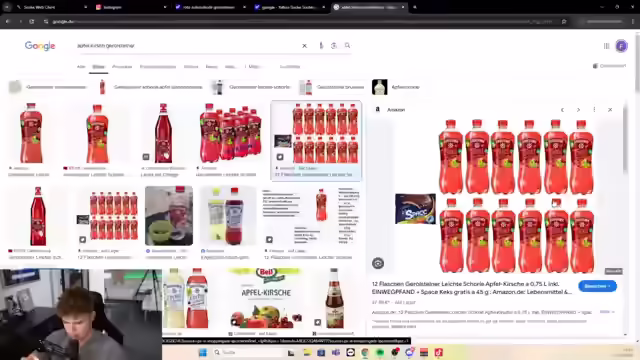The image size is (640, 360).
Task: Open the thumbnail of person with green bowl
Action: (169, 216)
